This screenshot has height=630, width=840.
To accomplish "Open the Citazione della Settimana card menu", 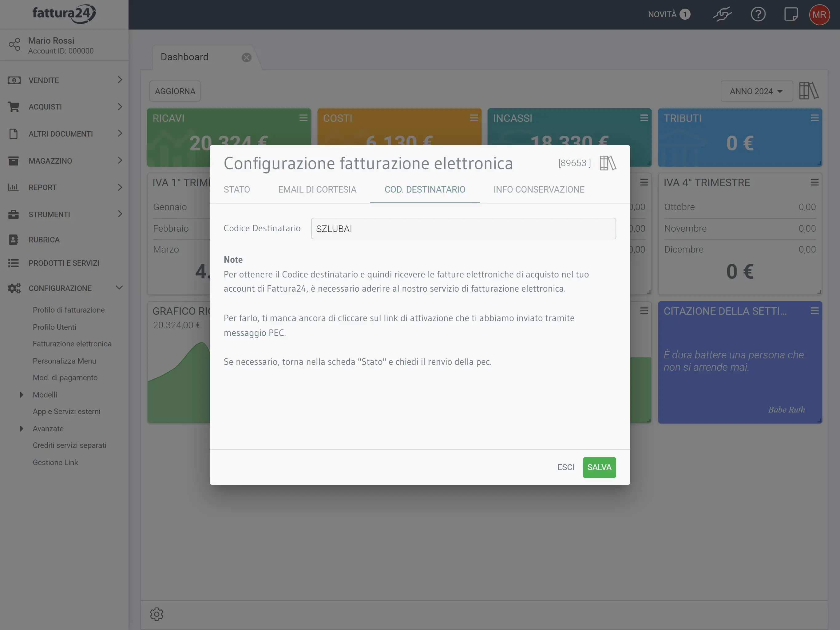I will point(814,311).
